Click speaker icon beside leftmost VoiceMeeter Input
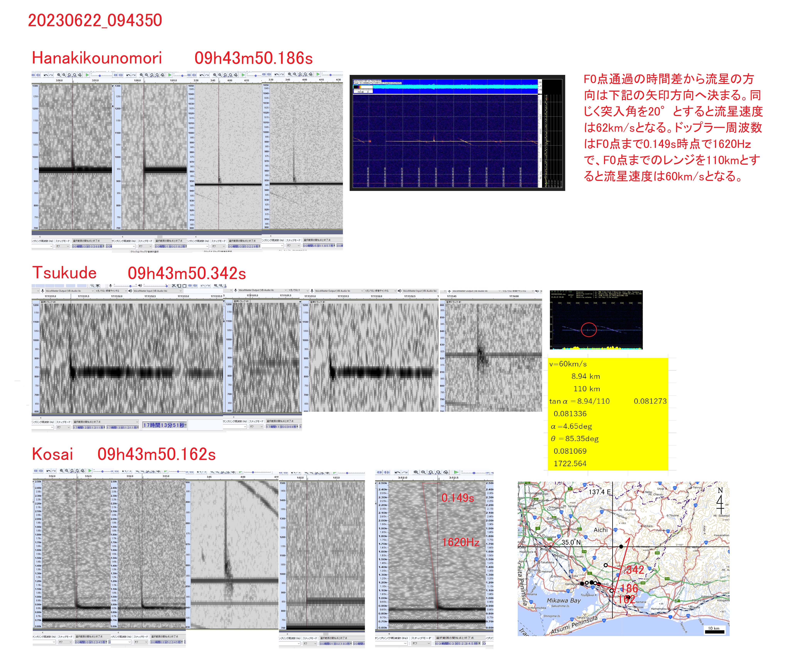This screenshot has width=812, height=671. [130, 291]
